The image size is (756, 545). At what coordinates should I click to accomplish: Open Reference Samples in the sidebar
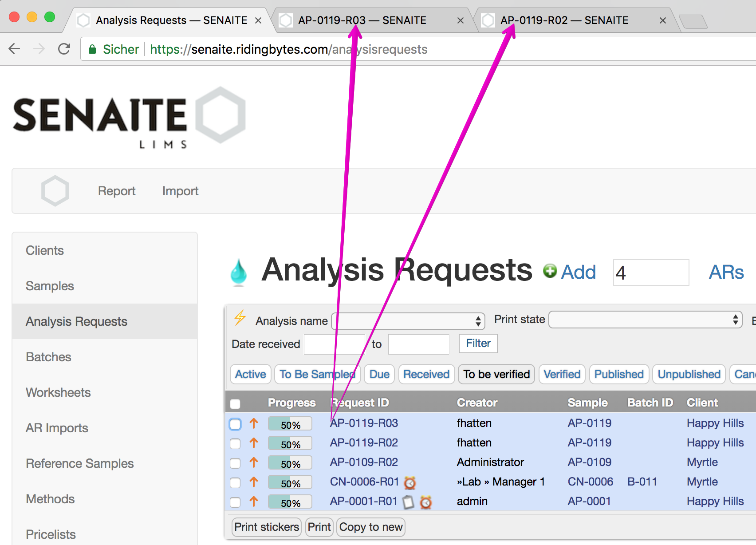tap(105, 463)
